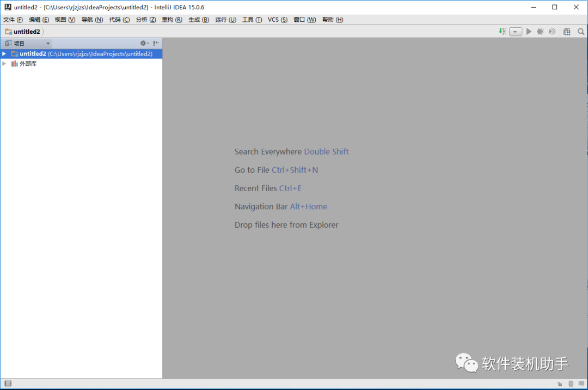
Task: Open the event log notifications icon
Action: [581, 383]
